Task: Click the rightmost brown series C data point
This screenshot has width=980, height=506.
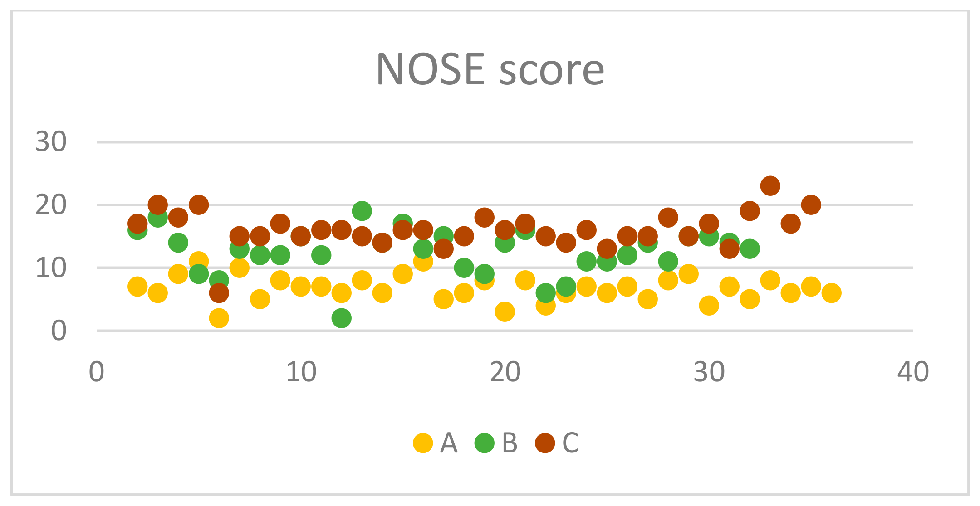Action: pyautogui.click(x=811, y=205)
